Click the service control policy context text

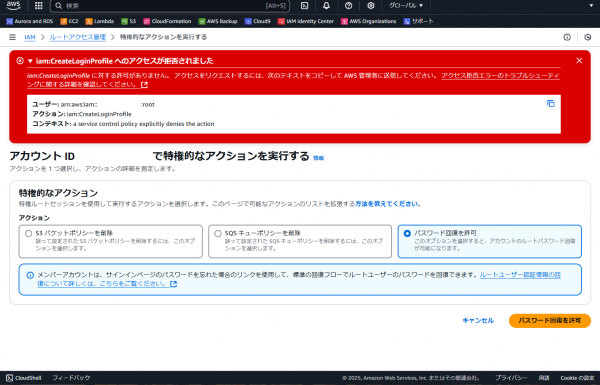[143, 124]
